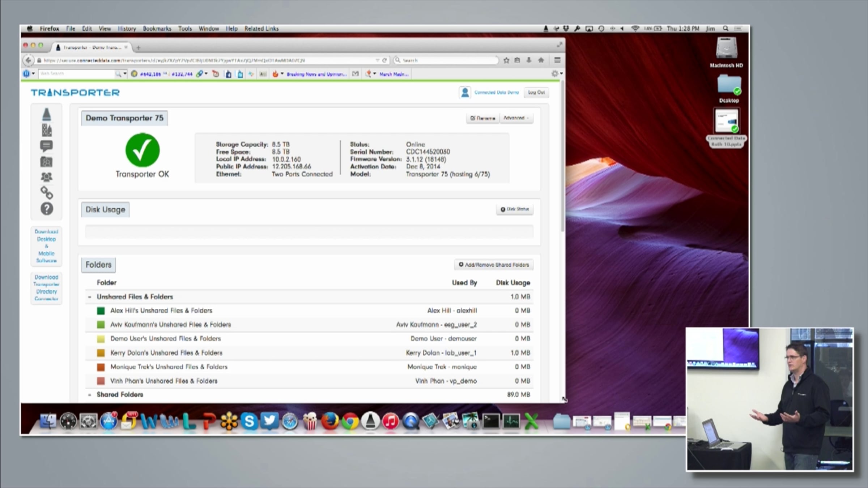The image size is (868, 488).
Task: Open the contacts address-book sidebar icon
Action: coord(46,162)
